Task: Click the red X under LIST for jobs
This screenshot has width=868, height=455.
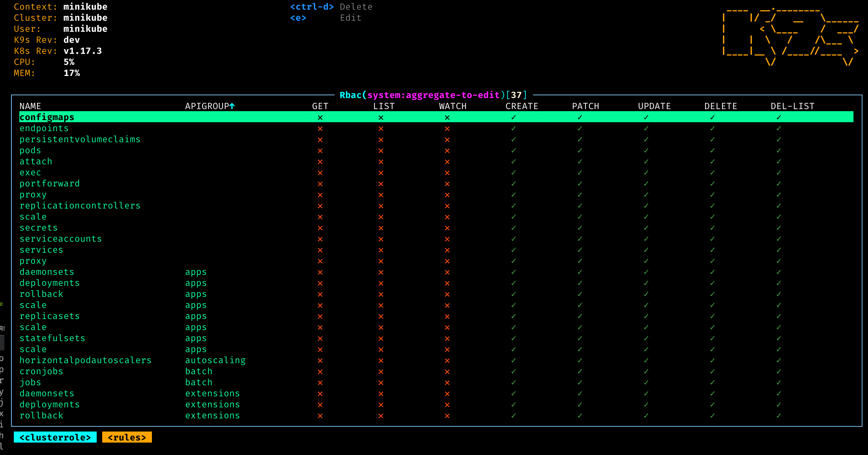Action: tap(381, 383)
